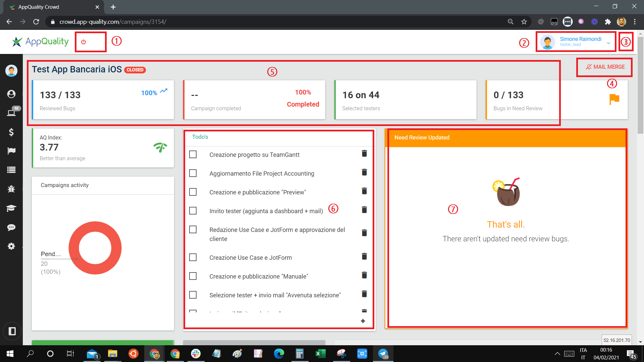Open the sidebar settings gear icon
The width and height of the screenshot is (644, 362).
click(11, 246)
